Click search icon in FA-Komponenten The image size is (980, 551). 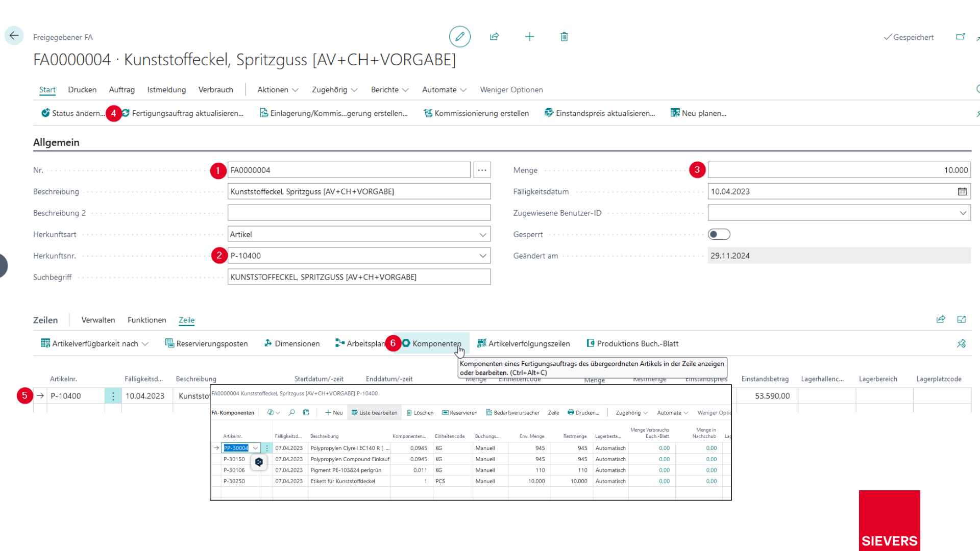291,413
